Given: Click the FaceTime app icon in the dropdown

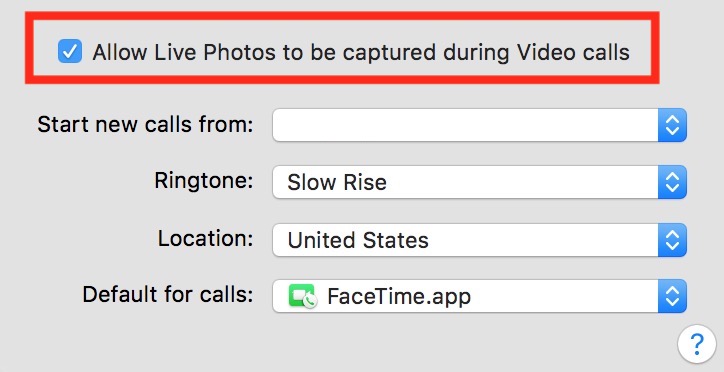Looking at the screenshot, I should click(x=302, y=296).
